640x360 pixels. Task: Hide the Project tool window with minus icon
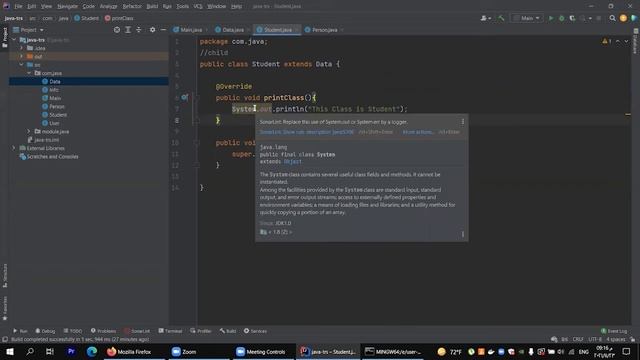click(163, 30)
